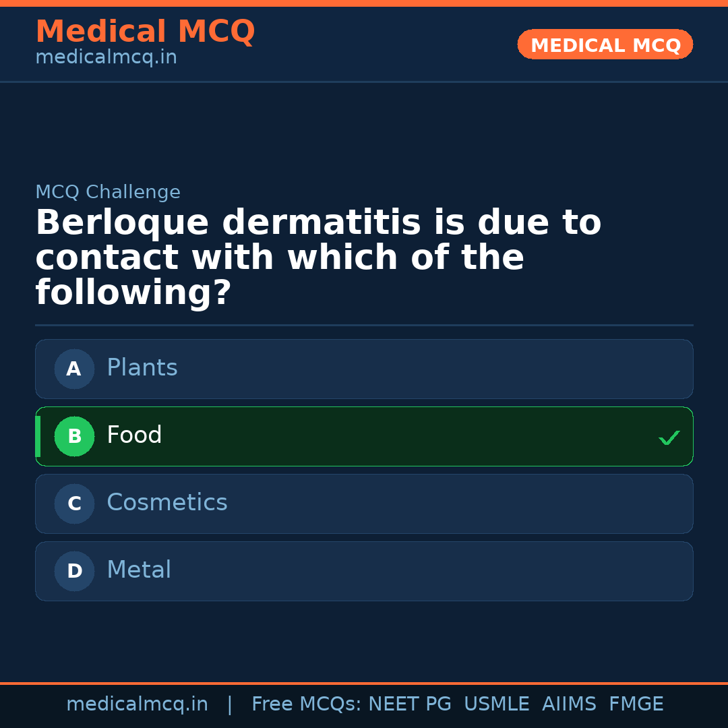The image size is (728, 728).
Task: Click the green B badge icon
Action: tap(74, 436)
